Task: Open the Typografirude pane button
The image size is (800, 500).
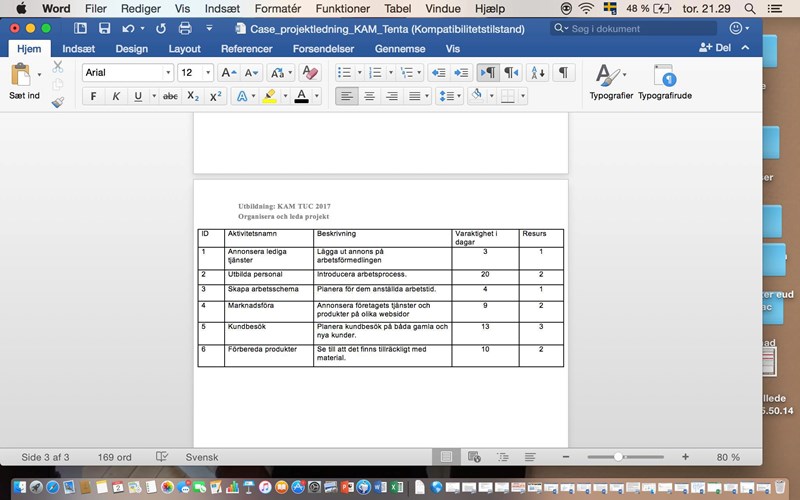Action: pos(665,81)
